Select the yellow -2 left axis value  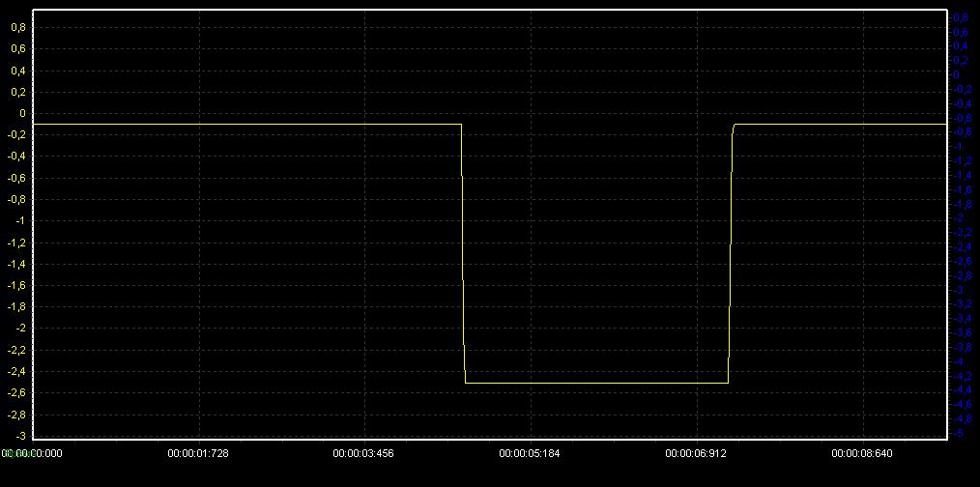point(19,329)
